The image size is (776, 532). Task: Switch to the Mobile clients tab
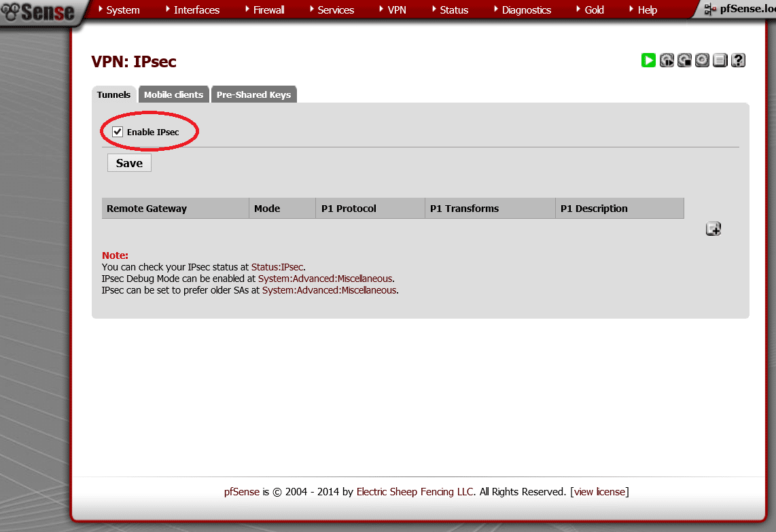[x=174, y=94]
